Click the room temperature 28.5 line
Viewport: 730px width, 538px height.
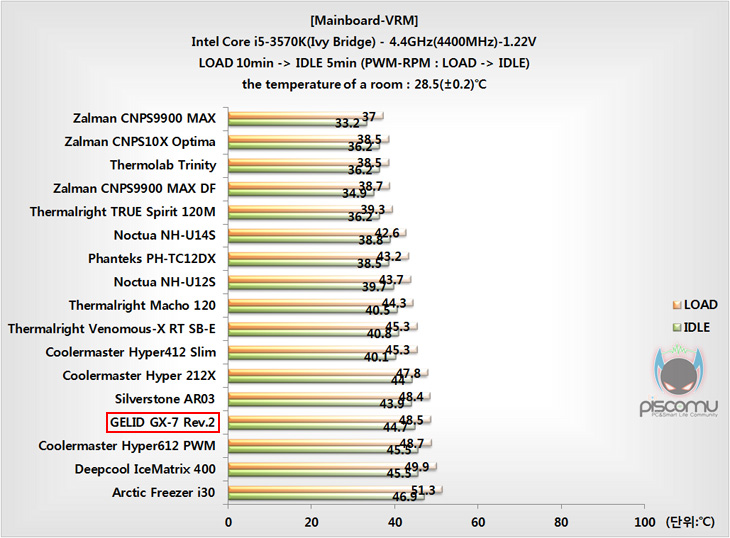[364, 84]
